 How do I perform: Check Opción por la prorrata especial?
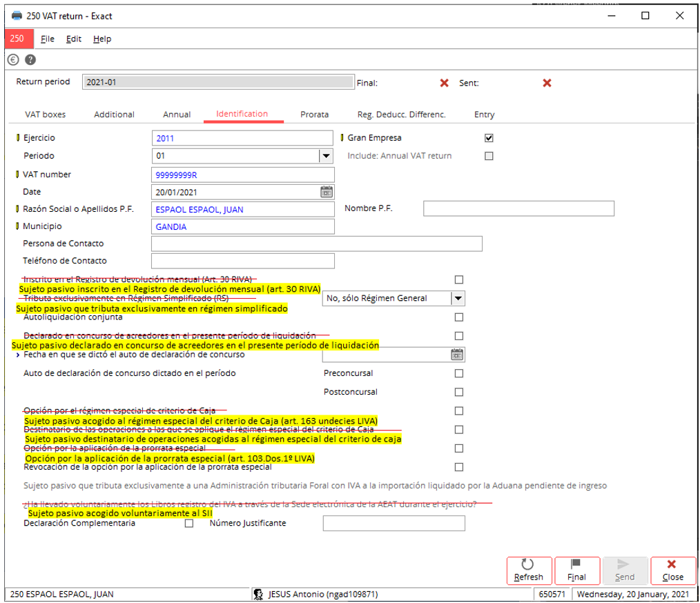(x=459, y=448)
